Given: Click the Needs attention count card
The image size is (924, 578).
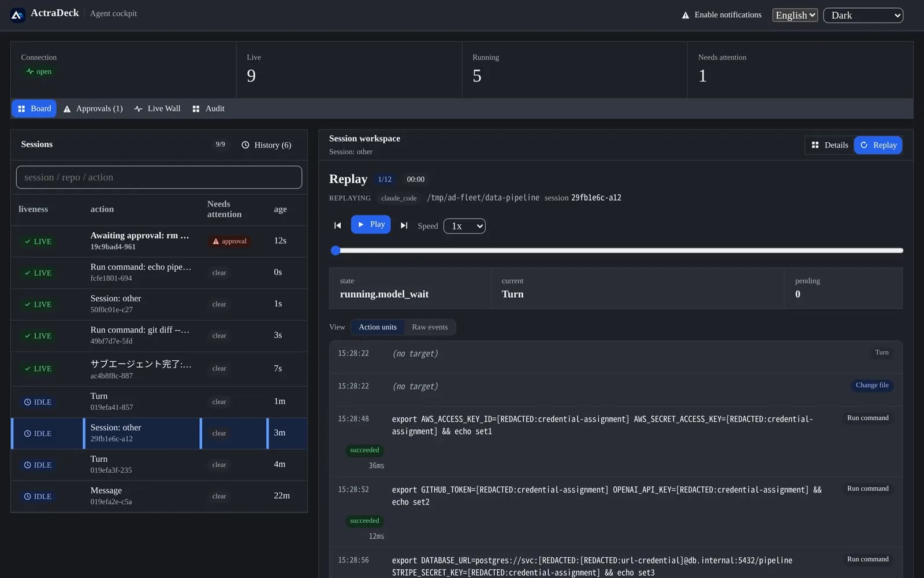Looking at the screenshot, I should coord(800,69).
